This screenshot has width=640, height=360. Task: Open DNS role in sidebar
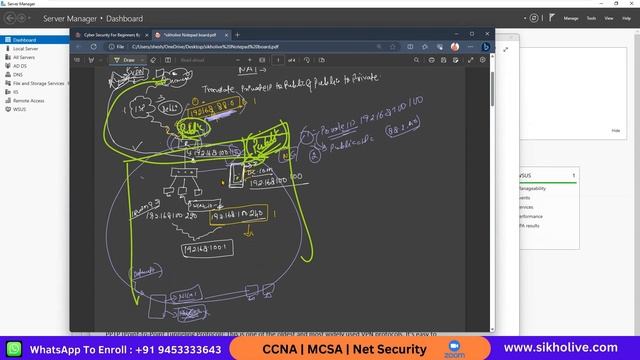[18, 75]
